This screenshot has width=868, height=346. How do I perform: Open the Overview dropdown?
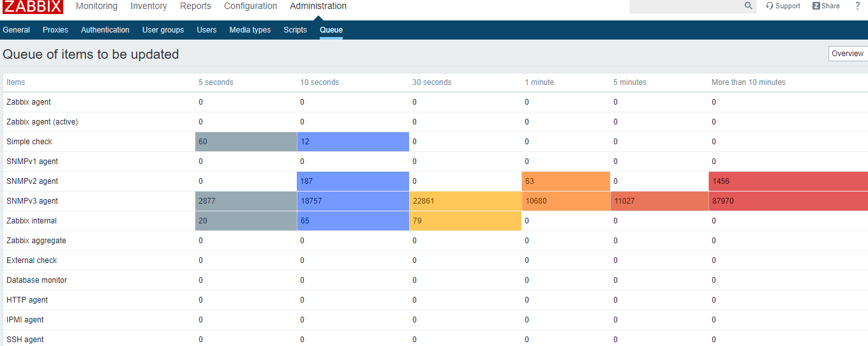click(848, 54)
